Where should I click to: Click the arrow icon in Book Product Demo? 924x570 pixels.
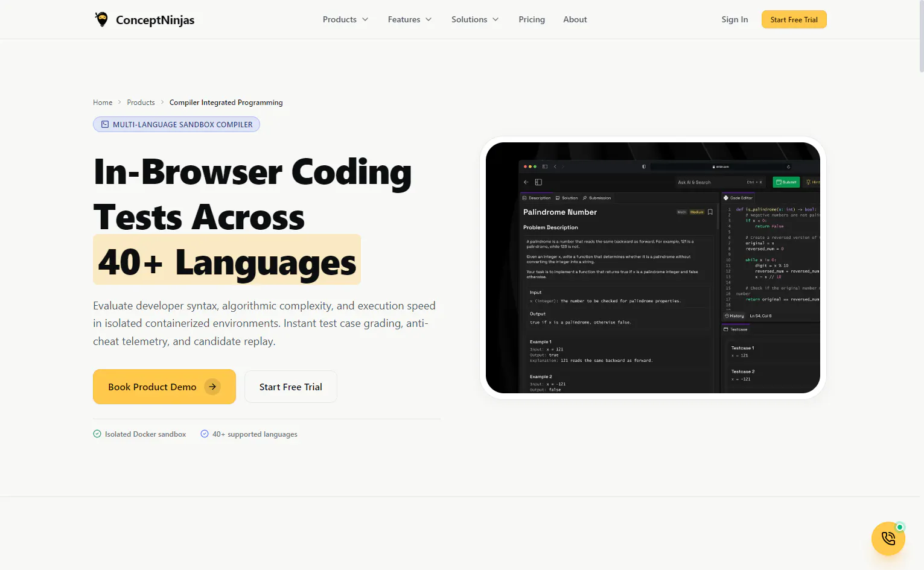[212, 387]
